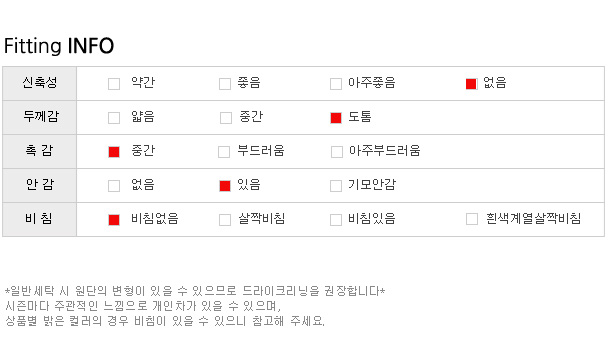
Task: Uncheck the red 없음 box in 신축성 row
Action: 471,84
